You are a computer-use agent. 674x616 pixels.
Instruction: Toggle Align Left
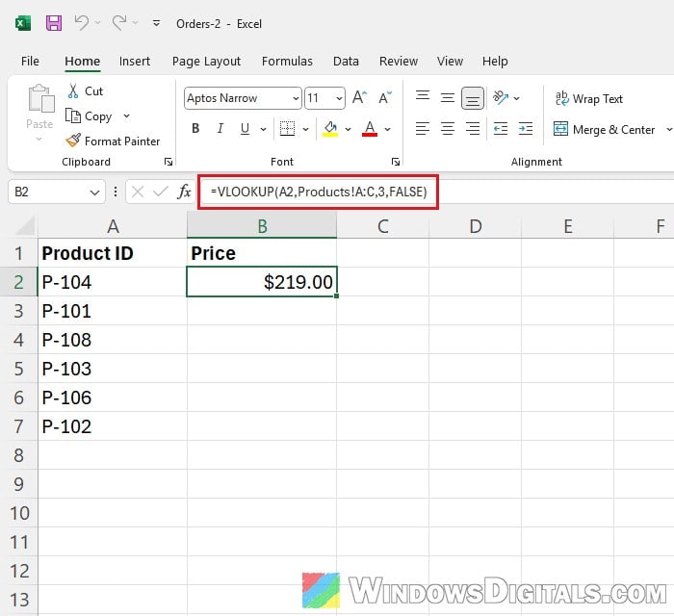click(x=423, y=128)
